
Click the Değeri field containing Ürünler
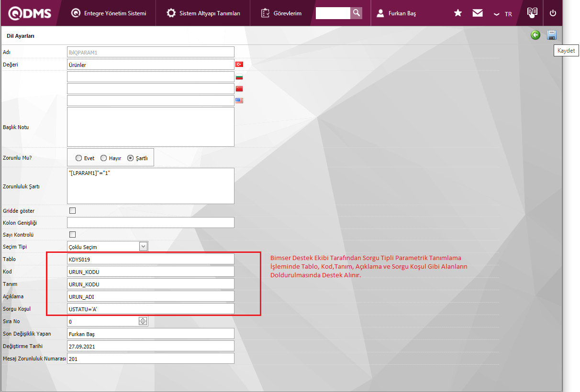click(x=151, y=65)
